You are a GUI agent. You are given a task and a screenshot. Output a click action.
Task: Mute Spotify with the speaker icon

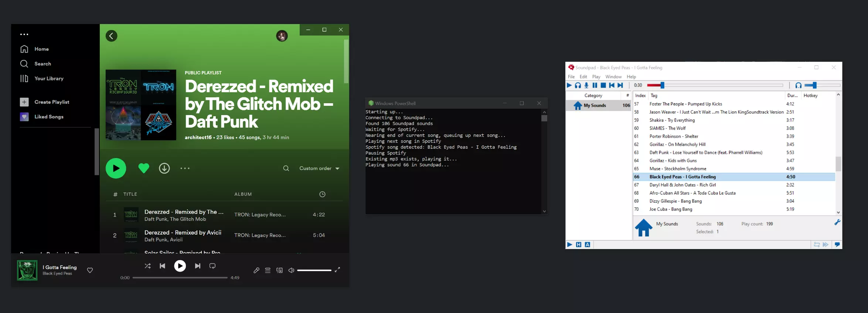pos(291,270)
